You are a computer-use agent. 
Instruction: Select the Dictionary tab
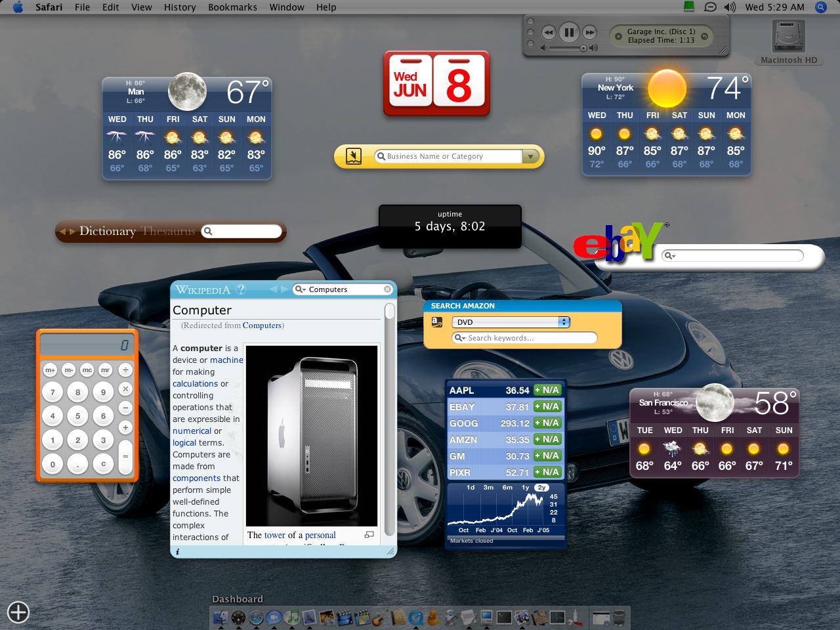click(107, 231)
